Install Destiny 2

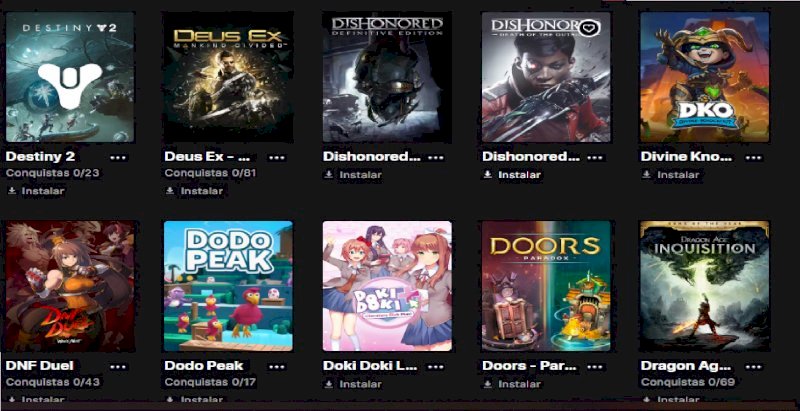(36, 191)
